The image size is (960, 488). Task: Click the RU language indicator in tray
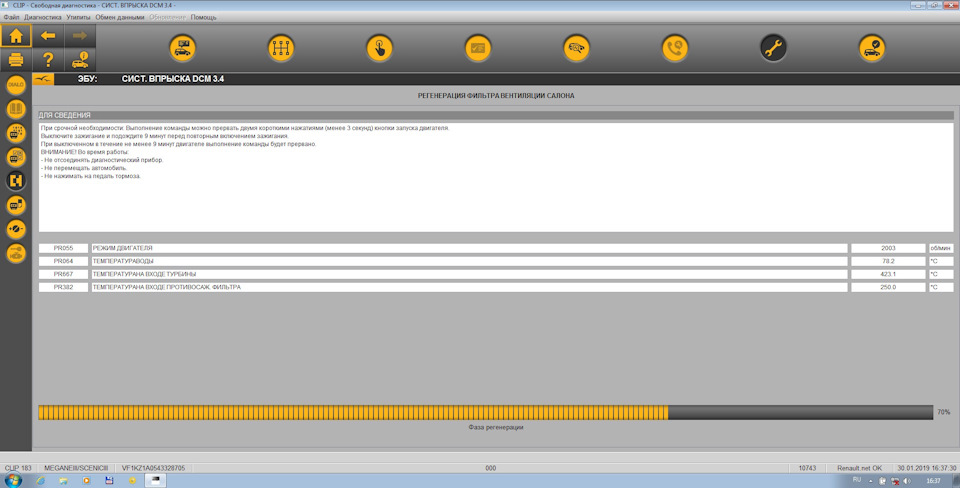857,480
